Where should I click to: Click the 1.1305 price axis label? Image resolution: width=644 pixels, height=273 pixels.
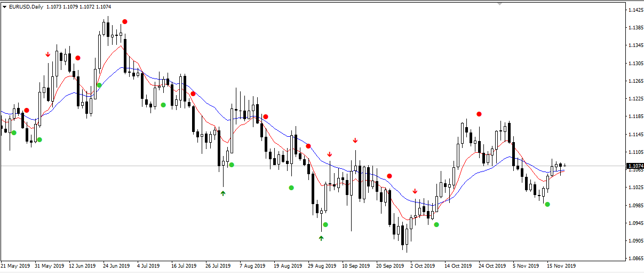tap(635, 64)
